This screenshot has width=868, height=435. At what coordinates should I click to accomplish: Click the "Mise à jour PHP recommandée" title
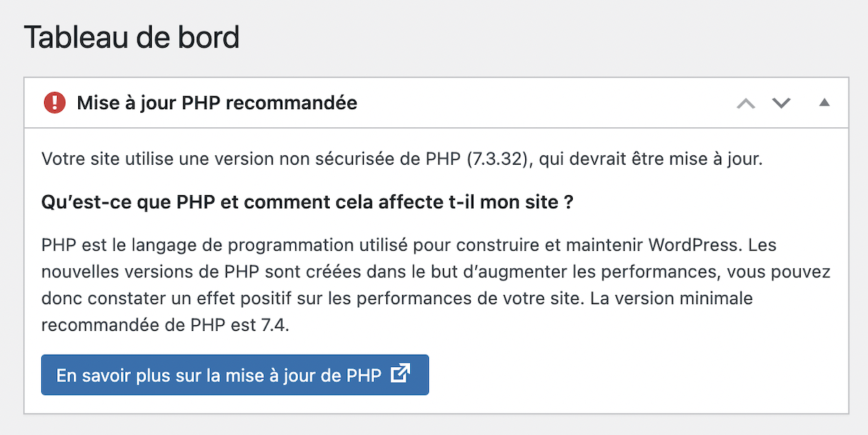[x=217, y=103]
